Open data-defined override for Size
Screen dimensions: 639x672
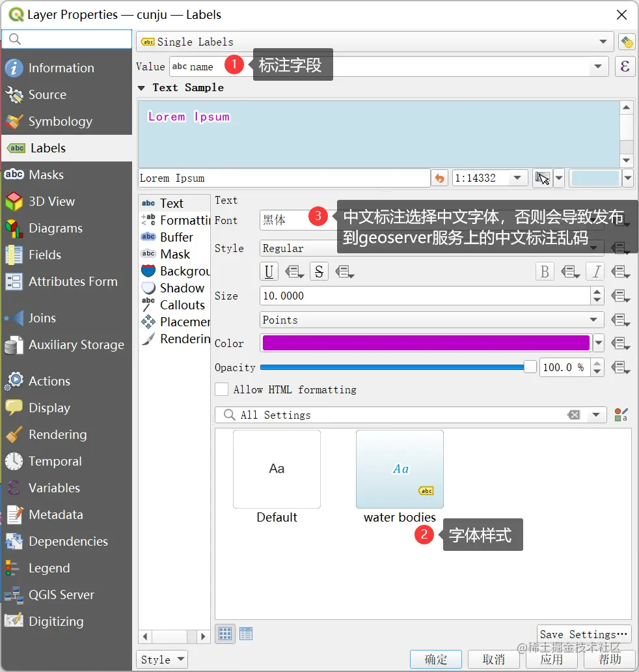[621, 296]
